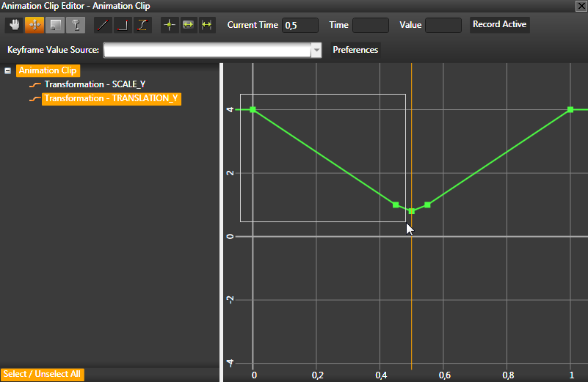Open Preferences
This screenshot has height=382, width=588.
tap(355, 51)
